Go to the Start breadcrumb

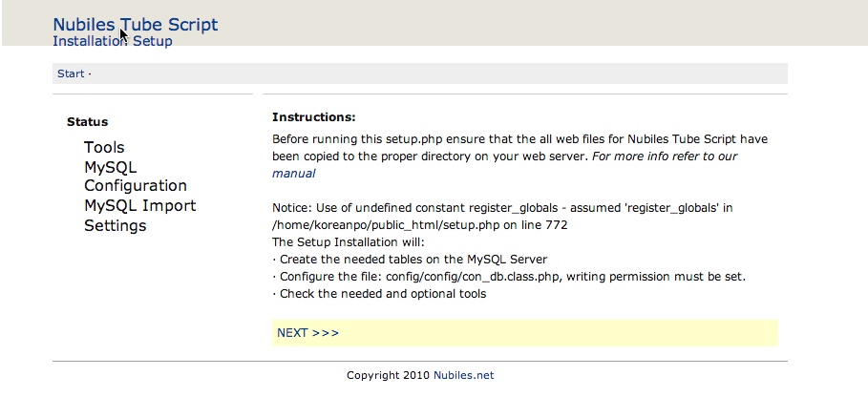[x=71, y=73]
